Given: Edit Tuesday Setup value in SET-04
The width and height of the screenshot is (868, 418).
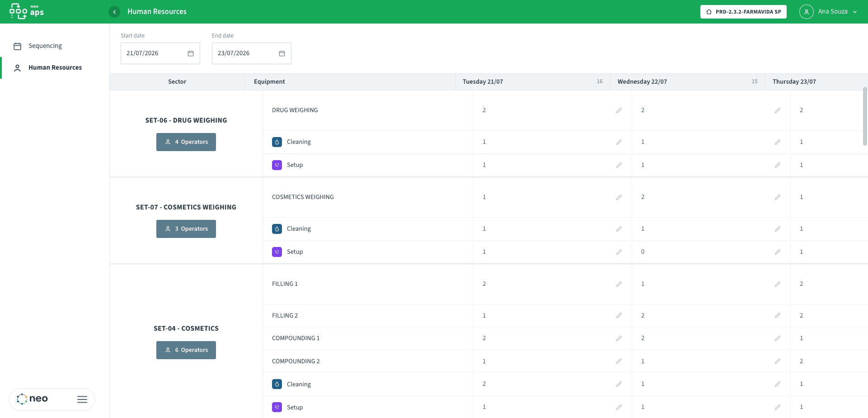Looking at the screenshot, I should coord(619,407).
